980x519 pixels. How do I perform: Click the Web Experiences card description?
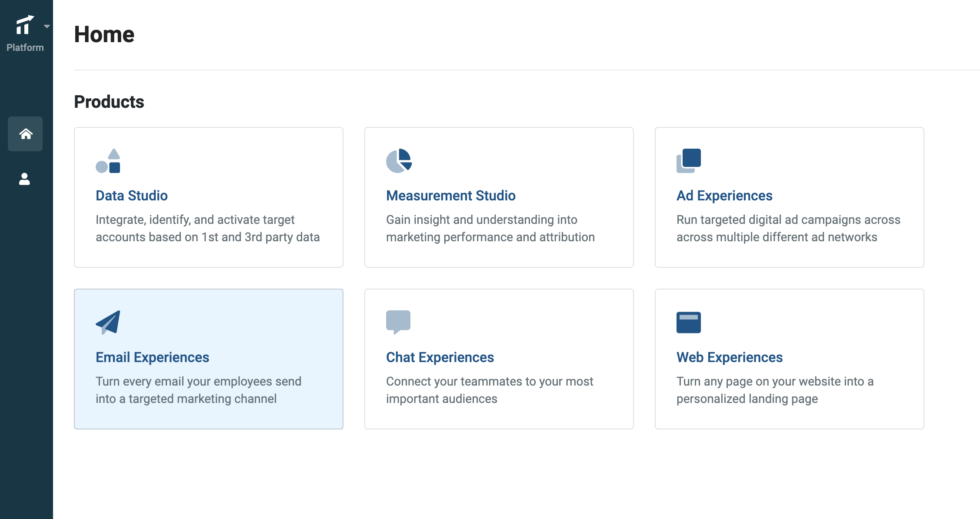(775, 390)
